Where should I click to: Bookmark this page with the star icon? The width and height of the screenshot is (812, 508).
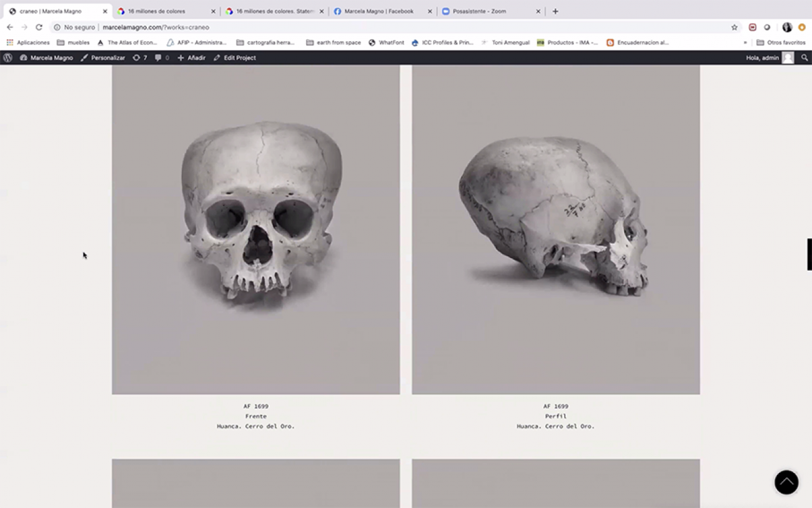pyautogui.click(x=735, y=27)
